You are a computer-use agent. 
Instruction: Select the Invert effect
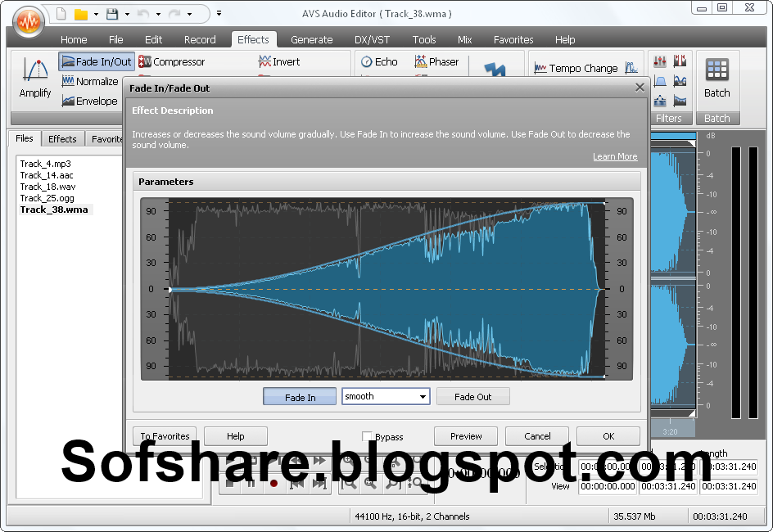point(279,61)
